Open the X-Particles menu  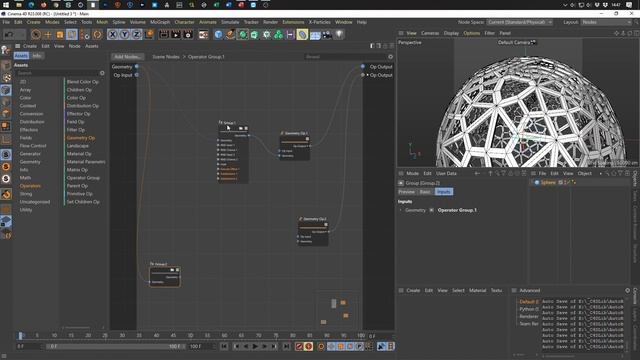pyautogui.click(x=319, y=22)
